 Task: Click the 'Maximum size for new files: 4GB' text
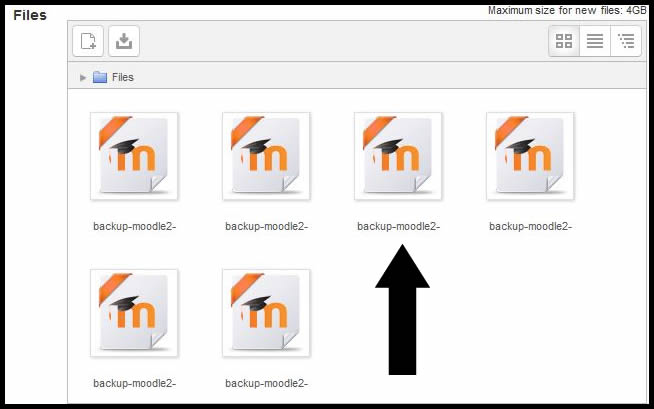click(x=567, y=10)
